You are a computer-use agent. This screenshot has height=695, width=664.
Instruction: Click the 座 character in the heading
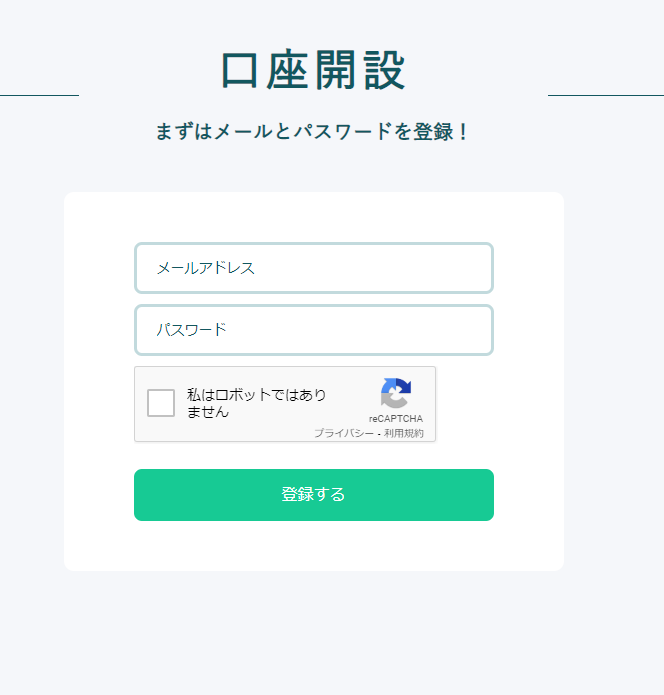point(289,72)
